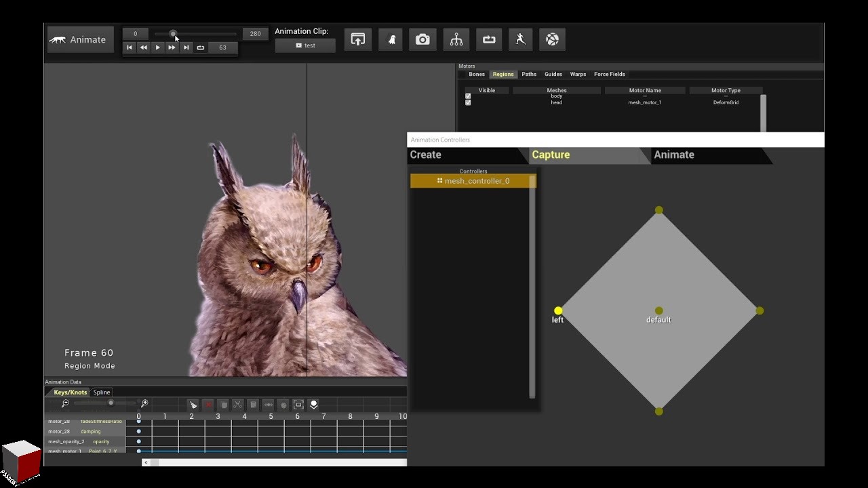The height and width of the screenshot is (488, 868).
Task: Click the copy keys icon
Action: tap(223, 405)
